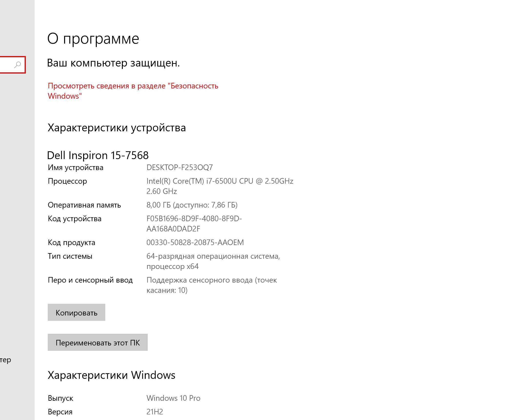Click the search magnifier icon
The image size is (508, 420).
point(18,65)
